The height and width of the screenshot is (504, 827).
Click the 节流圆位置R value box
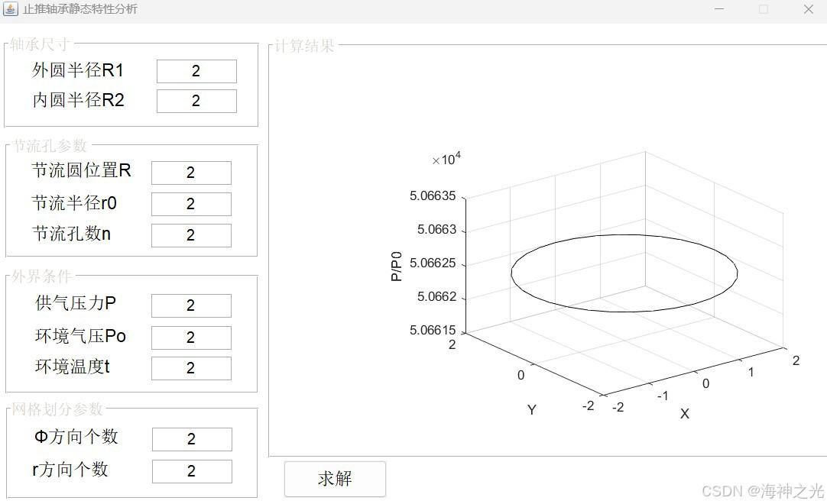pyautogui.click(x=191, y=173)
